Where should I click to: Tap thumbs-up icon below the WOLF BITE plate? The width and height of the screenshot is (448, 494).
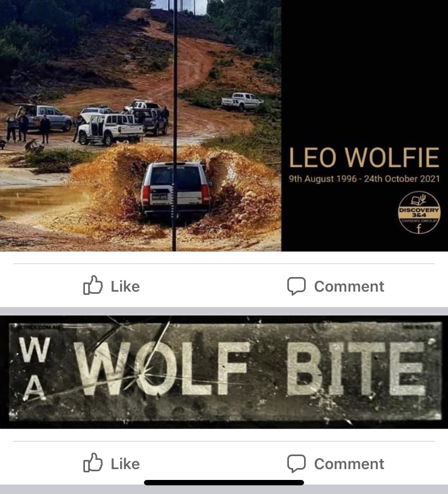click(93, 463)
